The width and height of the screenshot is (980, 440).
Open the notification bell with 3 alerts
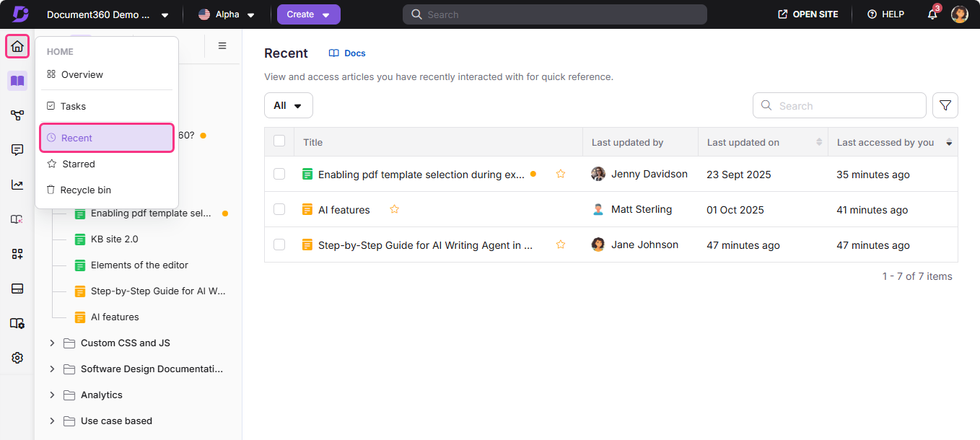click(x=932, y=14)
